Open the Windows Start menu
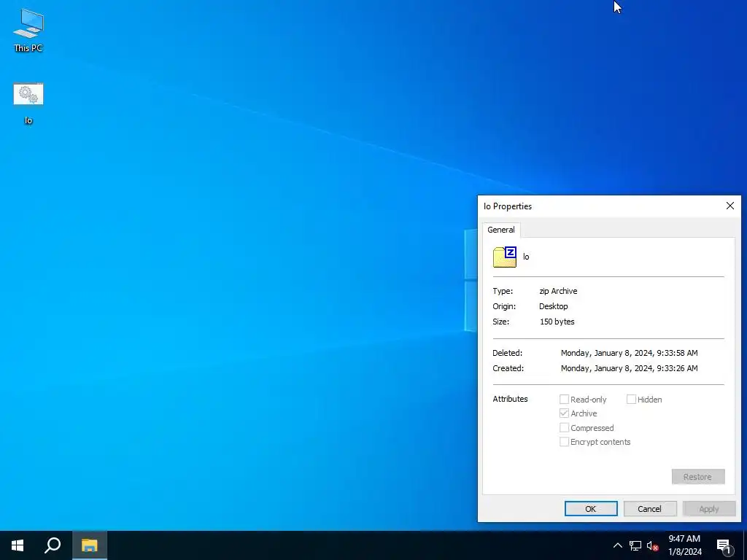The image size is (747, 560). 18,545
